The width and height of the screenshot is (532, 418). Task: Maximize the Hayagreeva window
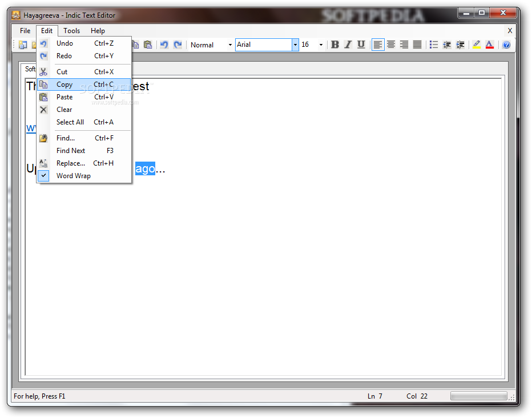click(481, 13)
